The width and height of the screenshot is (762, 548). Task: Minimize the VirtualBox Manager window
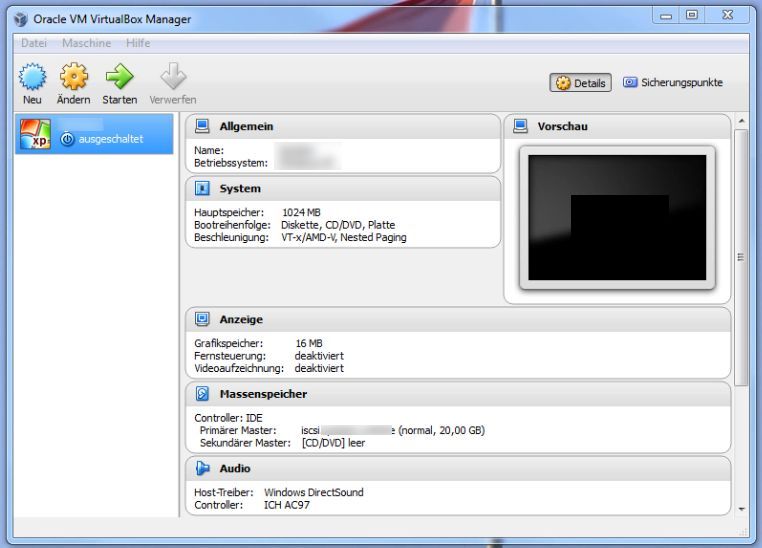(x=666, y=16)
